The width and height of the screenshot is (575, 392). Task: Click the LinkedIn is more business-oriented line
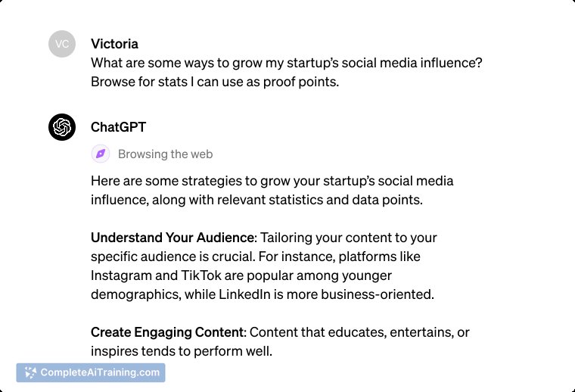point(326,294)
